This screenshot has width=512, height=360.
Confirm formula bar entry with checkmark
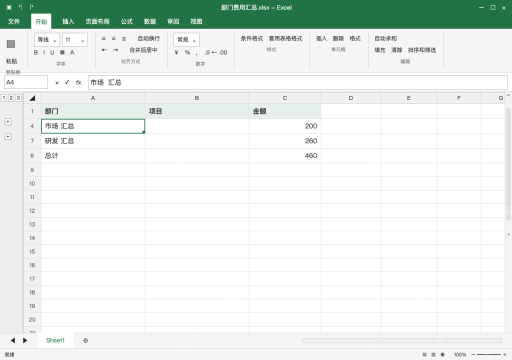[67, 82]
